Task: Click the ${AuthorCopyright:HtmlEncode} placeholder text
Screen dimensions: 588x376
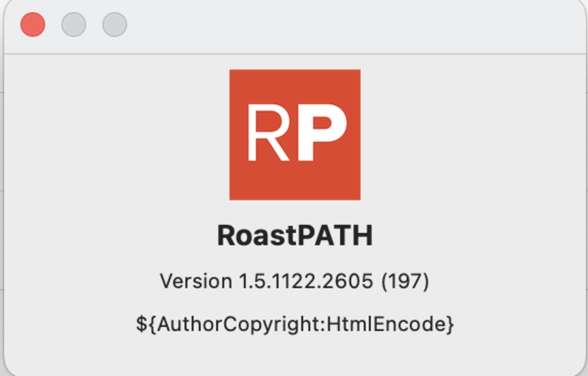Action: pyautogui.click(x=295, y=324)
